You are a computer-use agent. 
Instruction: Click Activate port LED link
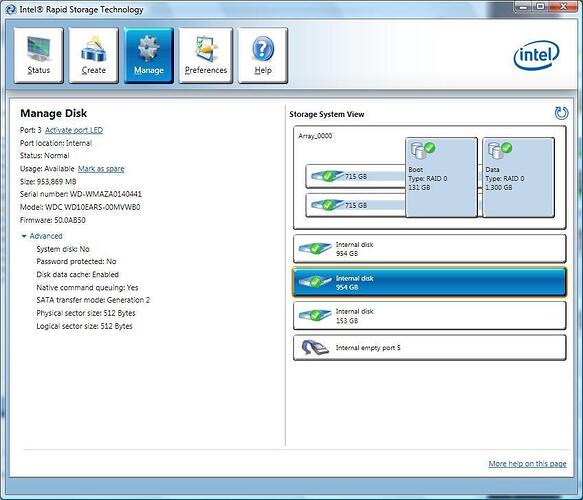click(74, 130)
